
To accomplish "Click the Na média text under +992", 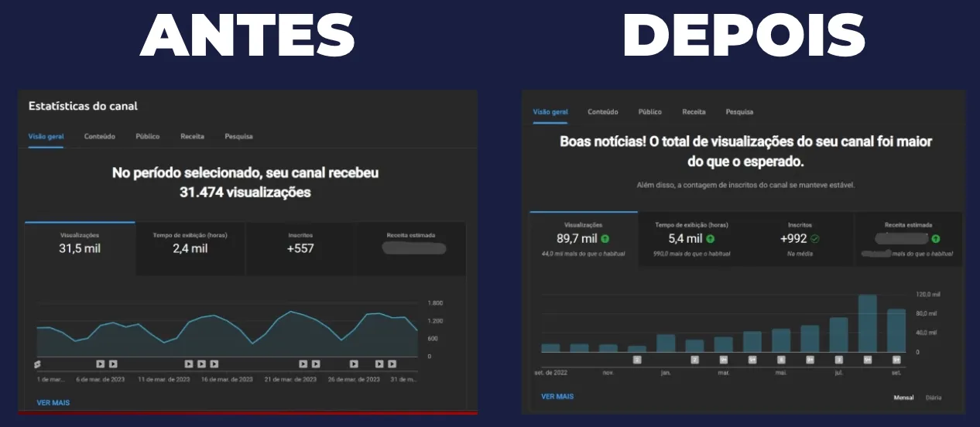I will 800,254.
